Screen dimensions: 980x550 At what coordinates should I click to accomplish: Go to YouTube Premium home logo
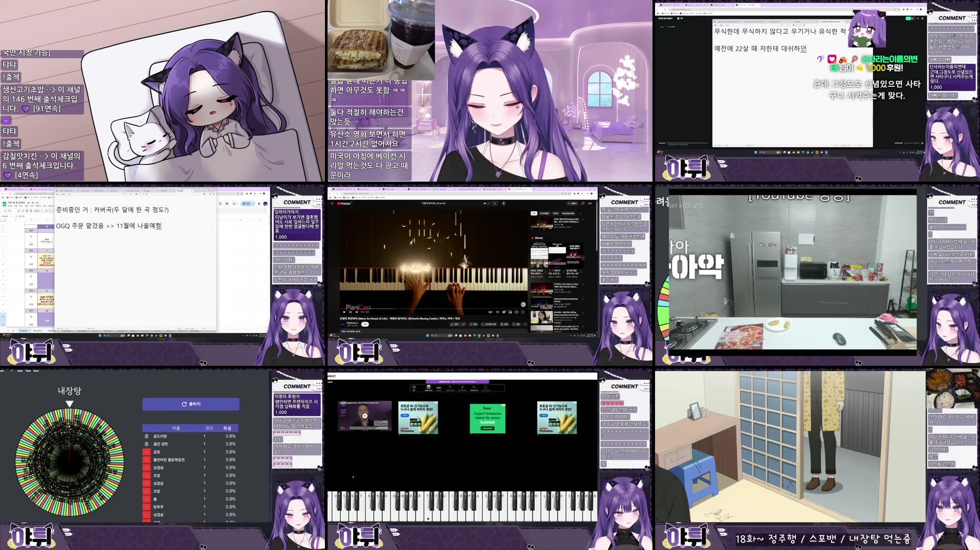point(344,203)
